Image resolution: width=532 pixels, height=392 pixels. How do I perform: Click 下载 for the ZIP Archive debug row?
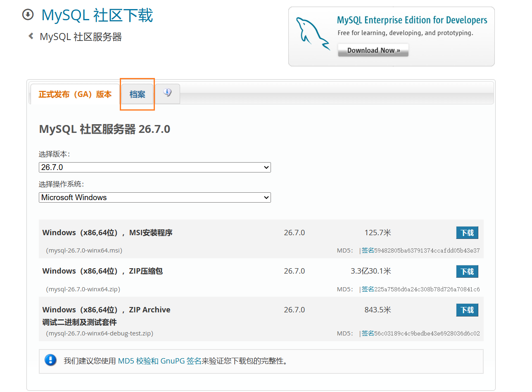(x=467, y=310)
